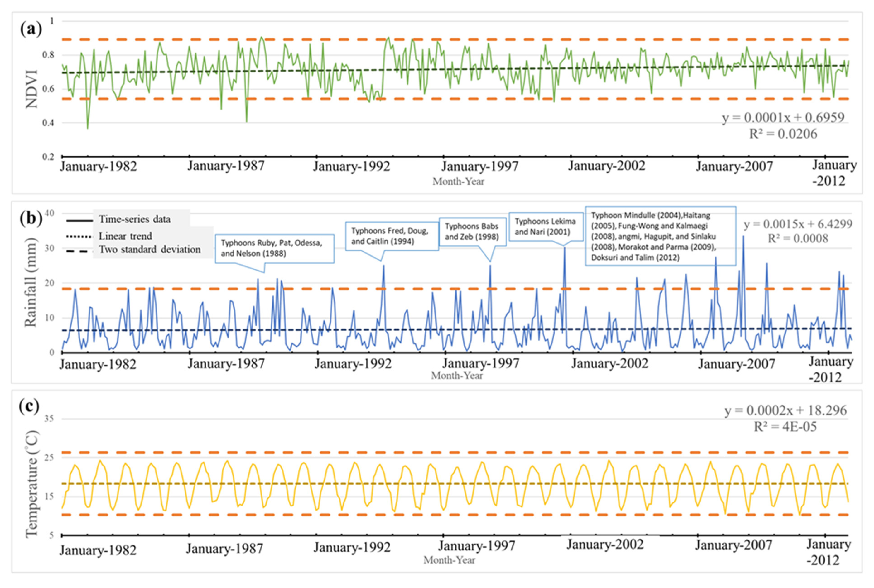Click the NDVI trend equation text

point(783,118)
